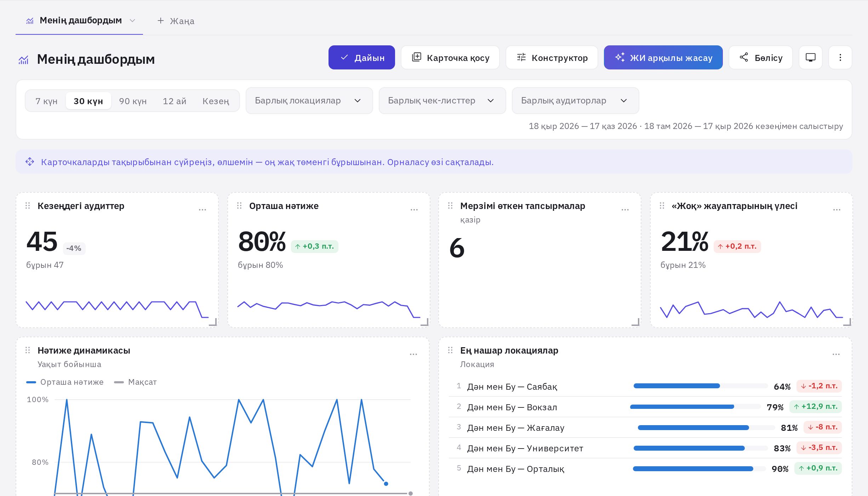This screenshot has height=496, width=868.
Task: Click resize corner of Кезеңдегі аудиттер card
Action: tap(213, 322)
